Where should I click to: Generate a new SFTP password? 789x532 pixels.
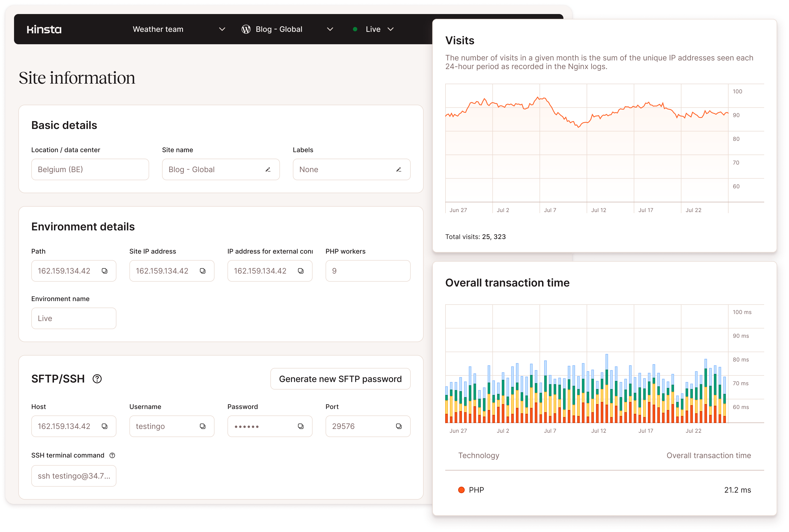[340, 379]
